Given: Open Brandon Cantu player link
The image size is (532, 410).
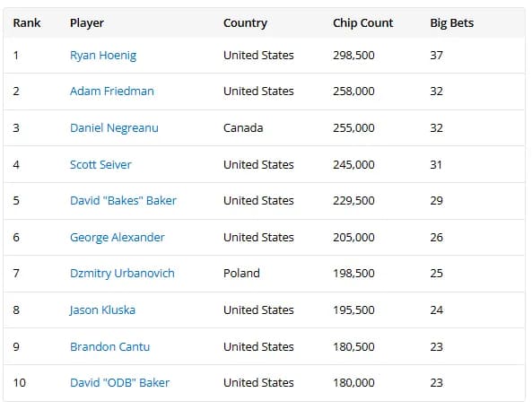Looking at the screenshot, I should click(x=109, y=347).
